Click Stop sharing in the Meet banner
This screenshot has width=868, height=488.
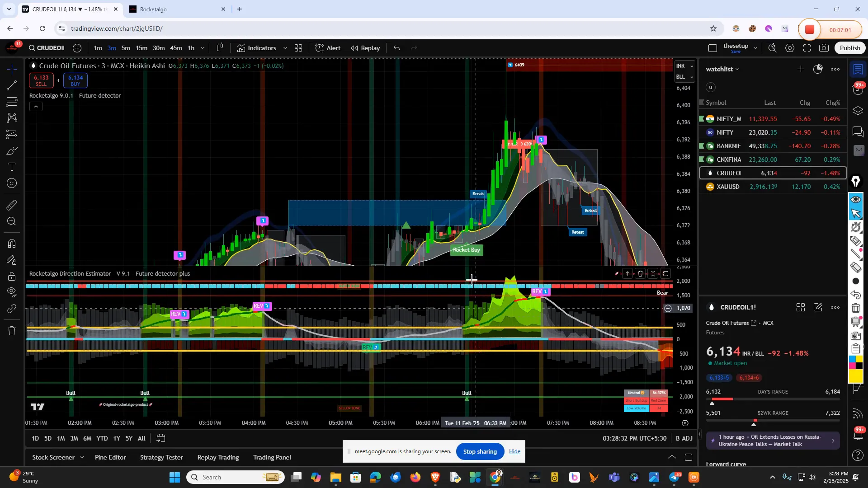(480, 451)
